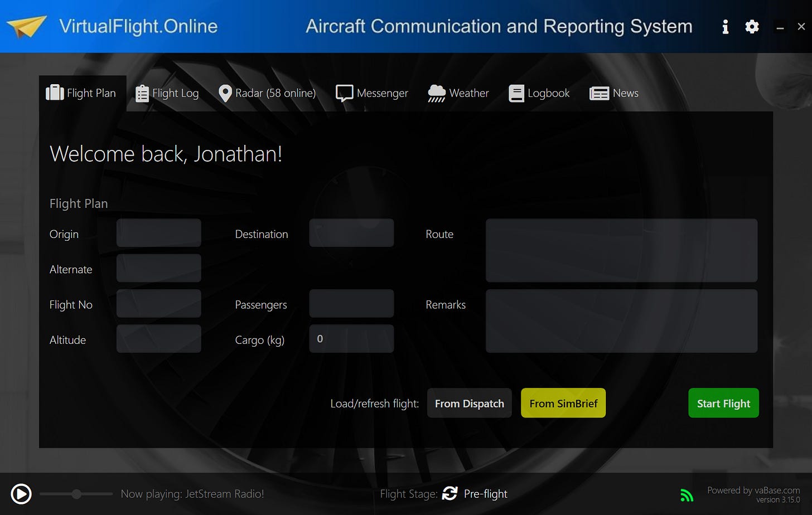The height and width of the screenshot is (515, 812).
Task: Switch to the News tab
Action: tap(614, 93)
